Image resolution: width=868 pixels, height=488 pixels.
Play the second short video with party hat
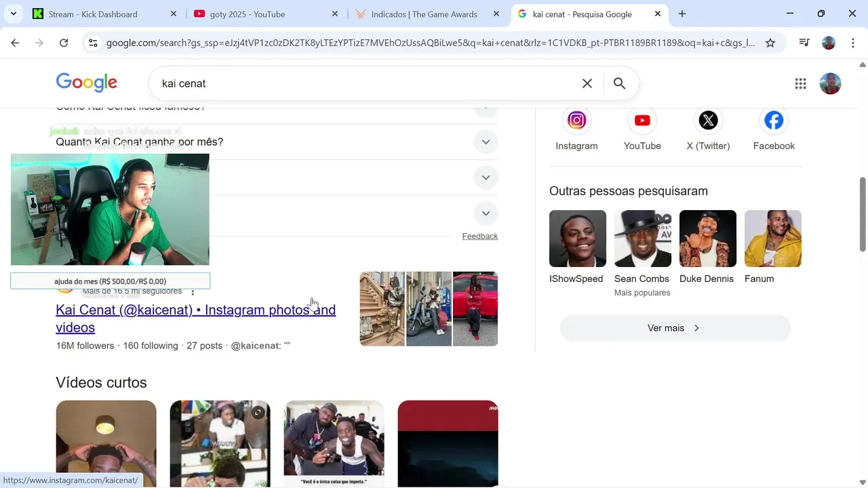click(220, 443)
